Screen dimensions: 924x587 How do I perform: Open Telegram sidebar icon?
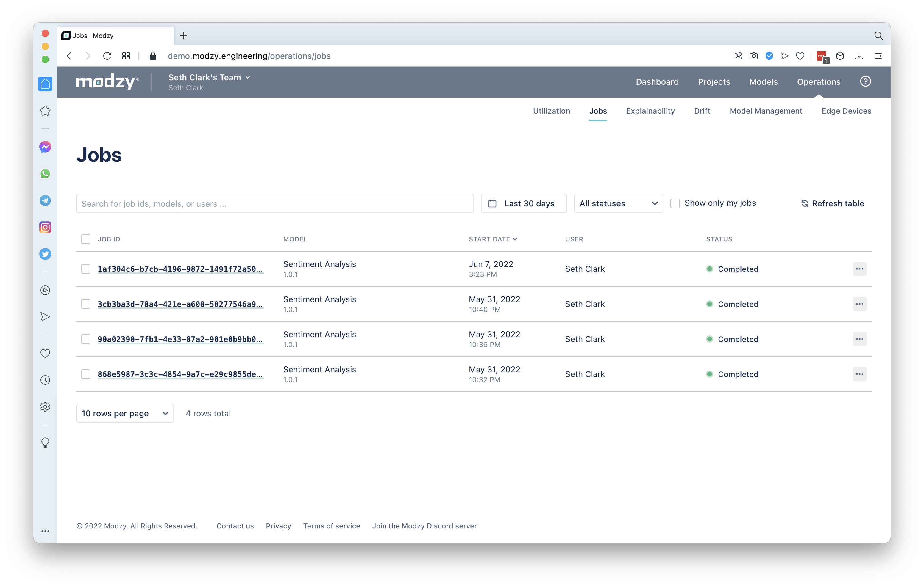[x=45, y=200]
